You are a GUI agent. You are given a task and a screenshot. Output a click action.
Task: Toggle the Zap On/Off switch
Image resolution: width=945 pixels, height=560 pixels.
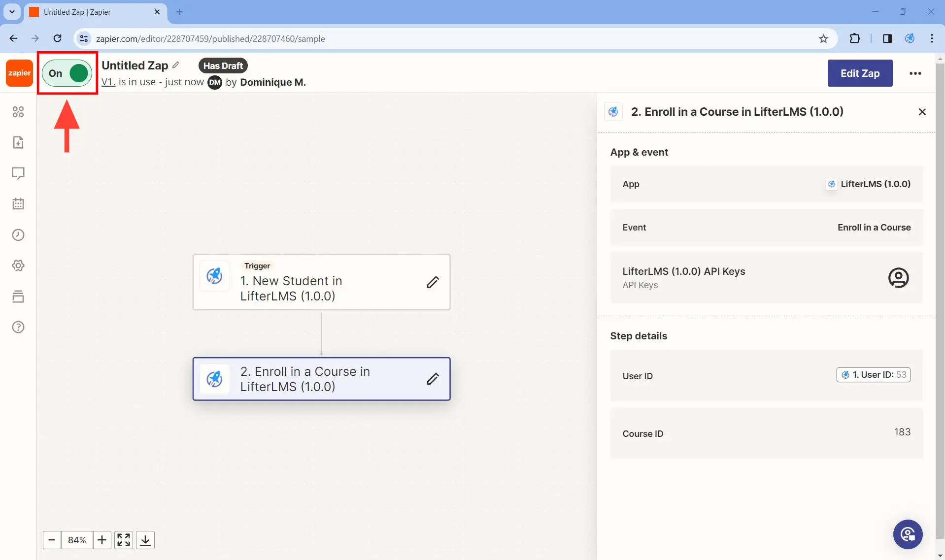(x=67, y=73)
